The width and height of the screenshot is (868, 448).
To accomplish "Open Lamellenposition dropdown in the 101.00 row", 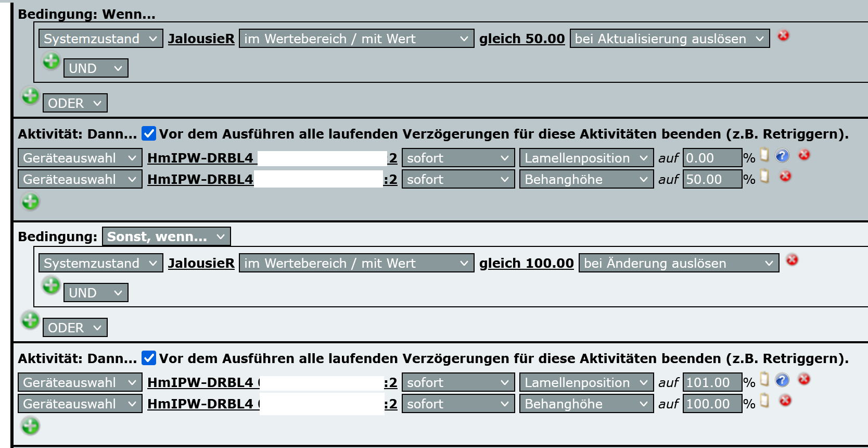I will click(586, 382).
